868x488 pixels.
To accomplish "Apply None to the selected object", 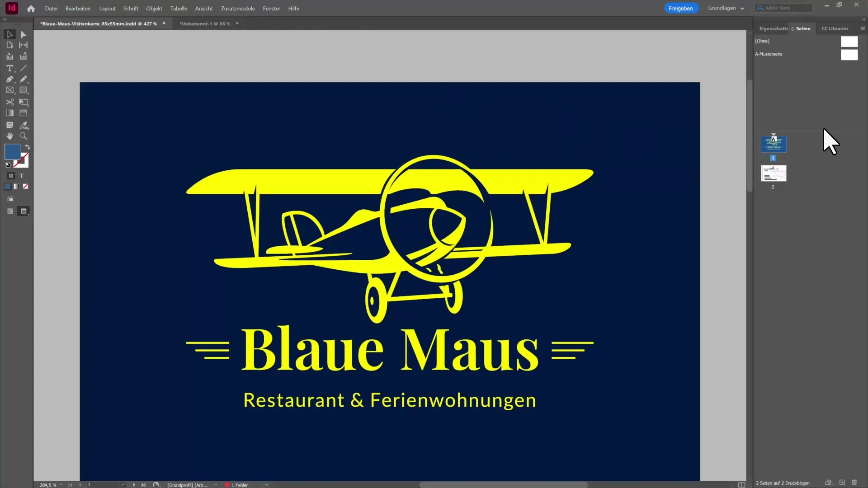I will [x=25, y=186].
